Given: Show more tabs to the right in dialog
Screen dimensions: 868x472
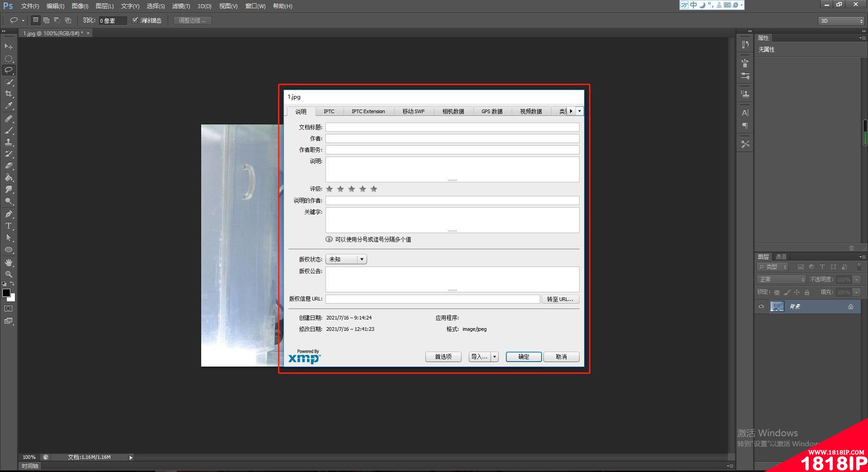Looking at the screenshot, I should pos(571,111).
